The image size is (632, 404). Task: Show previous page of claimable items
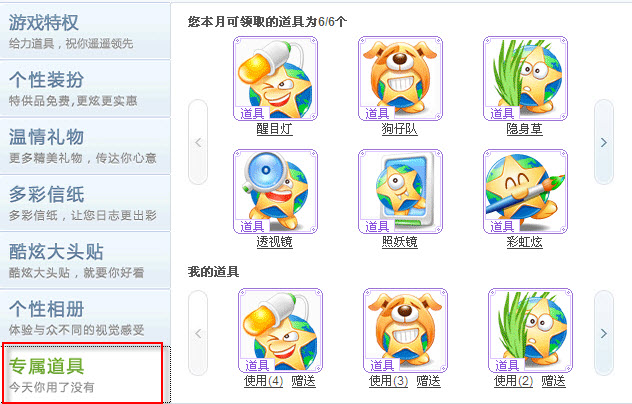coord(198,142)
